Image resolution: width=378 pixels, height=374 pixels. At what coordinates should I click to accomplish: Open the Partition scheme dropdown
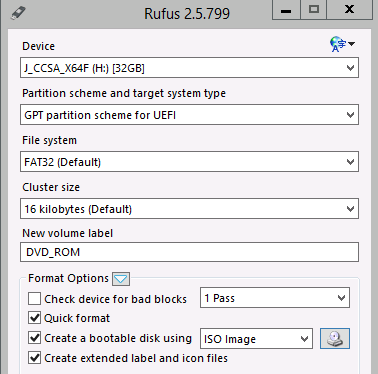(189, 115)
